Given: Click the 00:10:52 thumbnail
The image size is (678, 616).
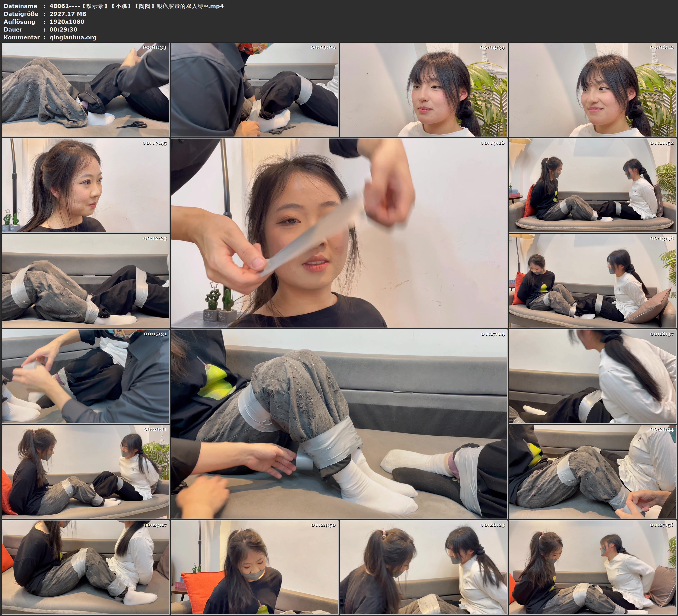Looking at the screenshot, I should (593, 185).
